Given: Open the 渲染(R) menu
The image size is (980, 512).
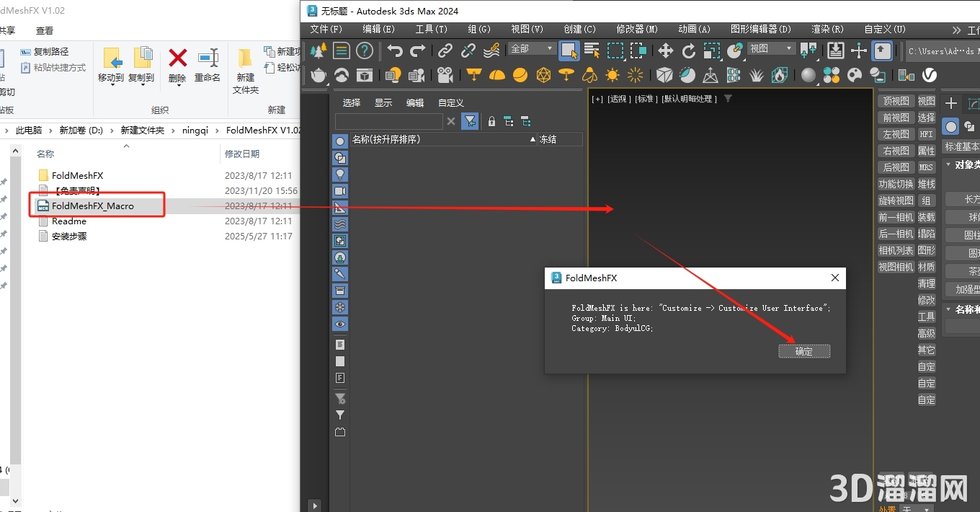Looking at the screenshot, I should (x=828, y=29).
